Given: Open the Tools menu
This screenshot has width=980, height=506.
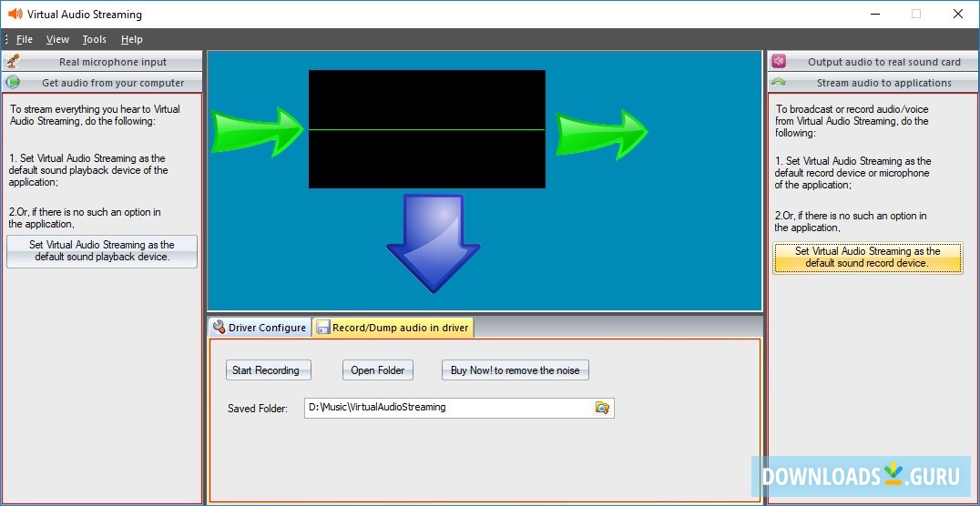Looking at the screenshot, I should click(x=95, y=39).
